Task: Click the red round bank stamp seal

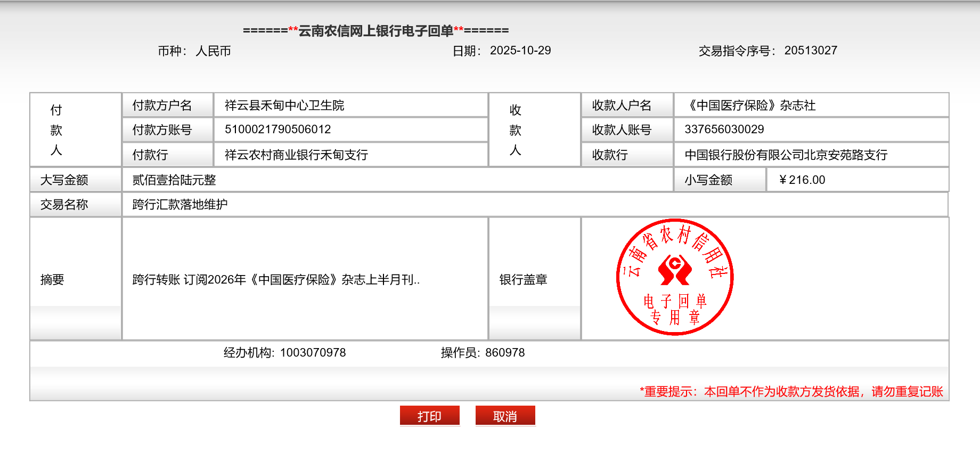Action: [674, 277]
